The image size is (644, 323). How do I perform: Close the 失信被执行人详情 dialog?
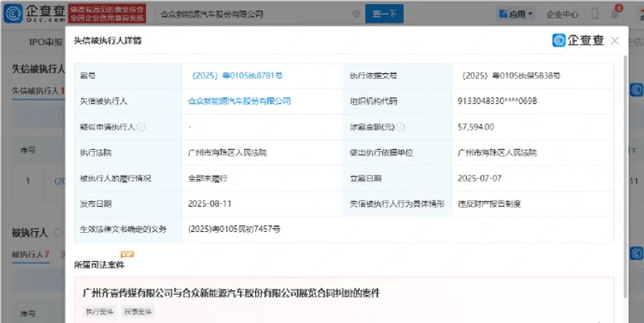pyautogui.click(x=614, y=41)
